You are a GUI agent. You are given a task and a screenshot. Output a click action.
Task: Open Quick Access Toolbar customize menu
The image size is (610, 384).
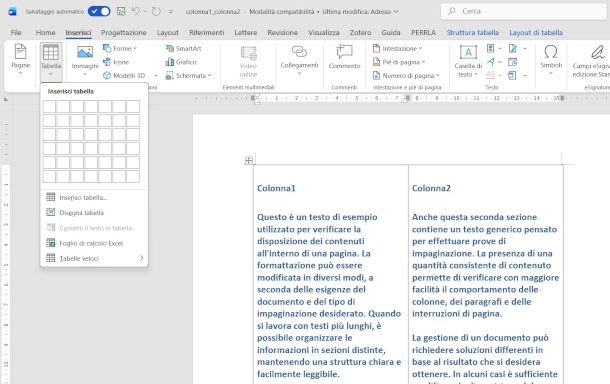pos(170,12)
